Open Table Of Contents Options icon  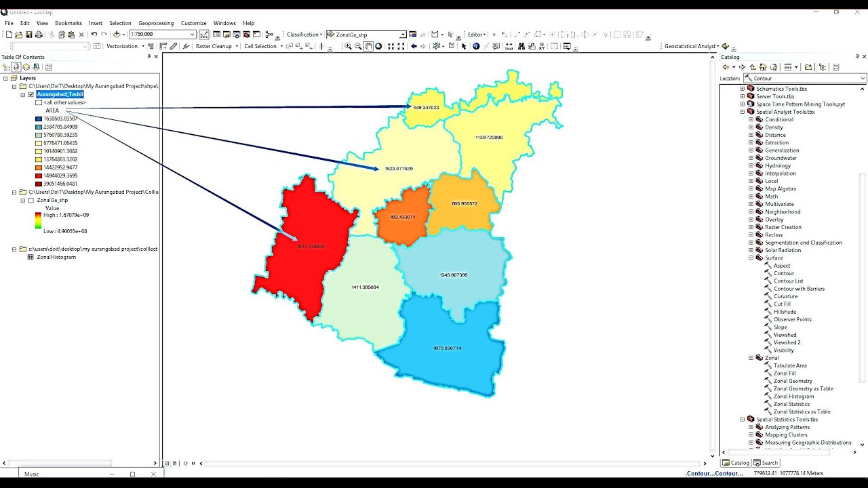(48, 67)
